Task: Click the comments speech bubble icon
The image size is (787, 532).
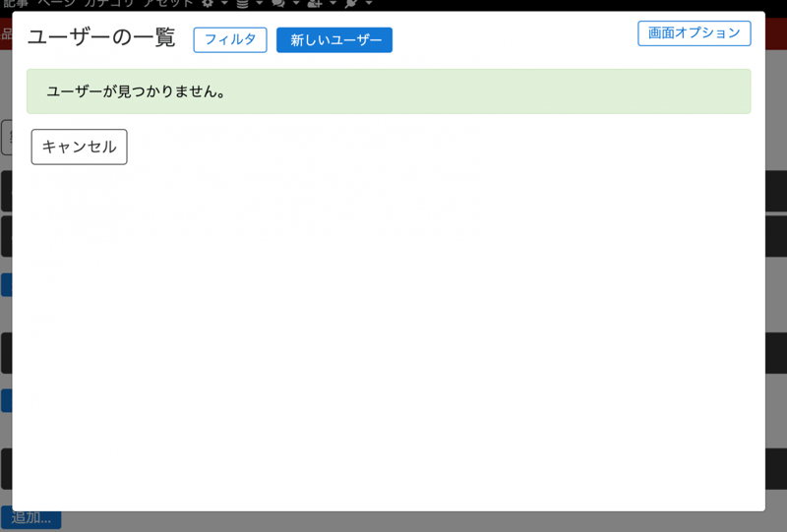Action: (277, 4)
